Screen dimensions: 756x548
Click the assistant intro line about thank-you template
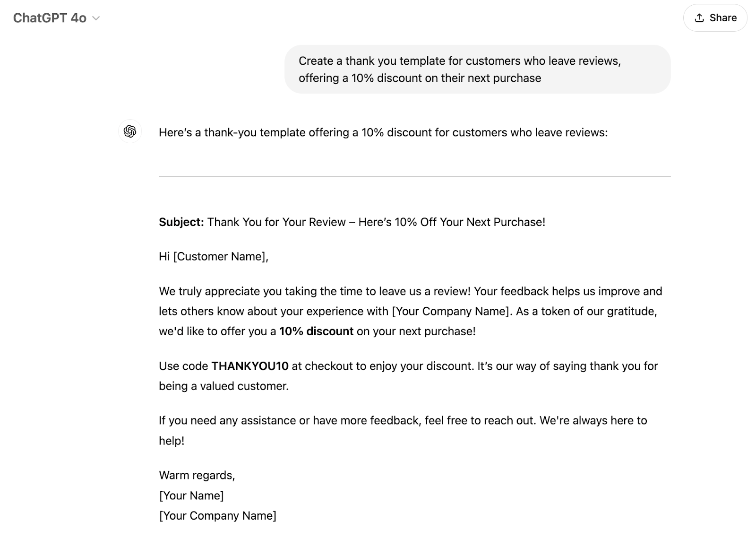click(x=383, y=132)
